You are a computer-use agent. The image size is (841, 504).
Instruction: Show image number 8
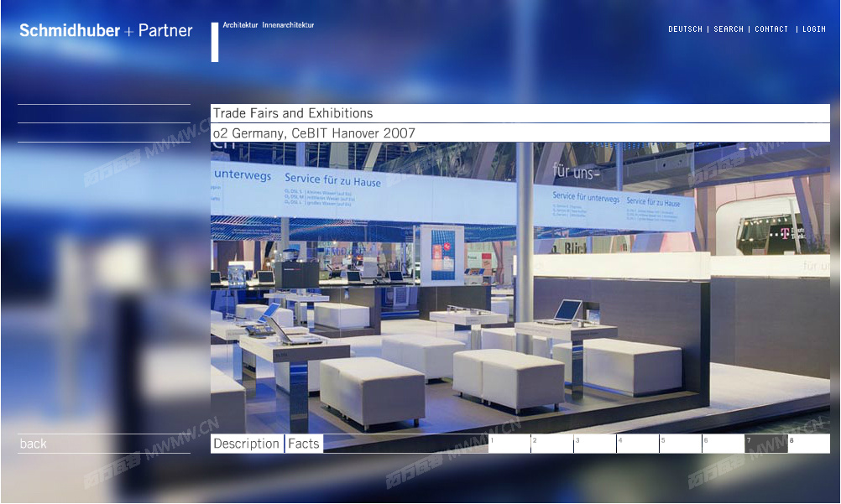click(x=809, y=444)
